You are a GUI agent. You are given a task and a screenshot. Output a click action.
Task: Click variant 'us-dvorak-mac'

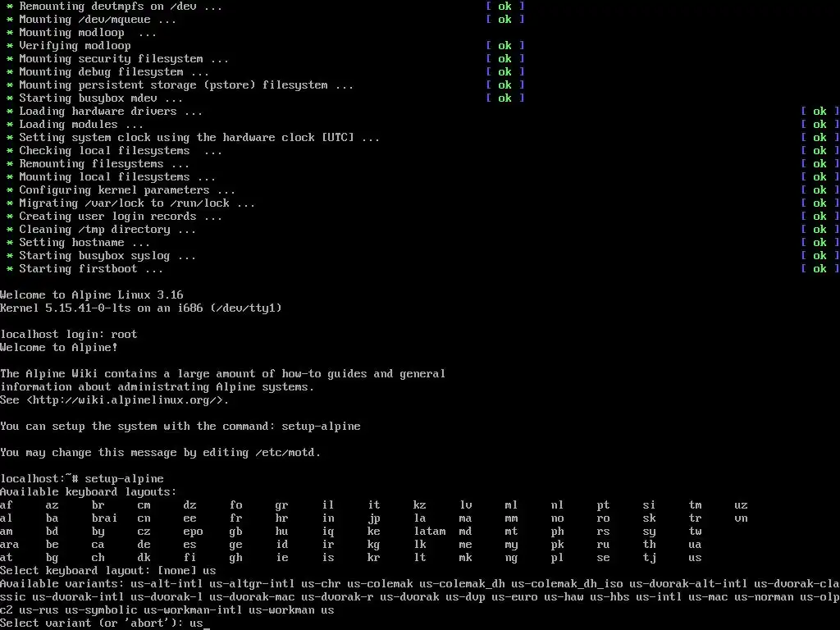tap(252, 597)
